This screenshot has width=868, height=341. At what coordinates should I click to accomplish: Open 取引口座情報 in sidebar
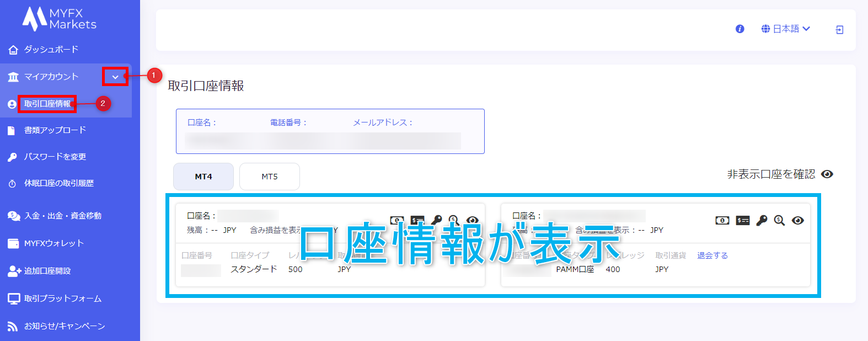click(x=47, y=104)
